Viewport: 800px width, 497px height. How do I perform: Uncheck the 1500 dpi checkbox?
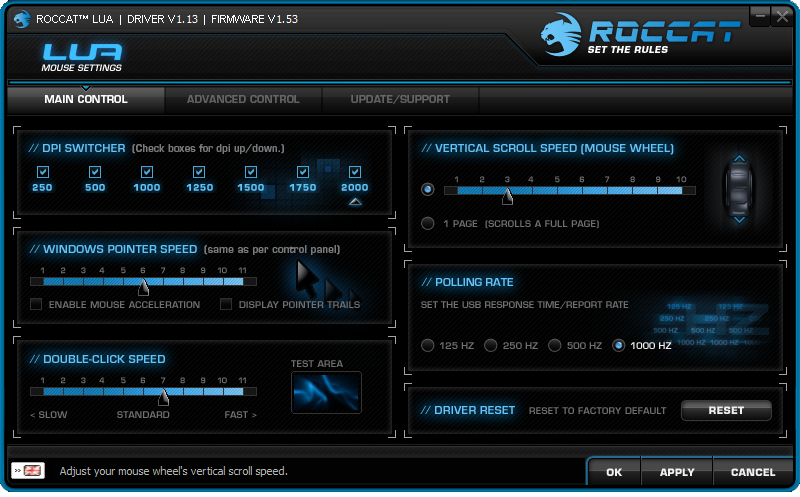pos(251,172)
